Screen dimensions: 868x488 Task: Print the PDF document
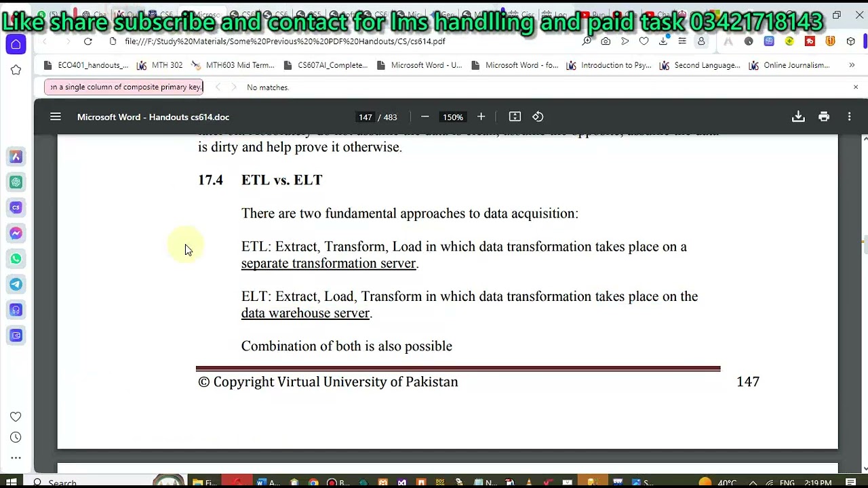(x=824, y=117)
